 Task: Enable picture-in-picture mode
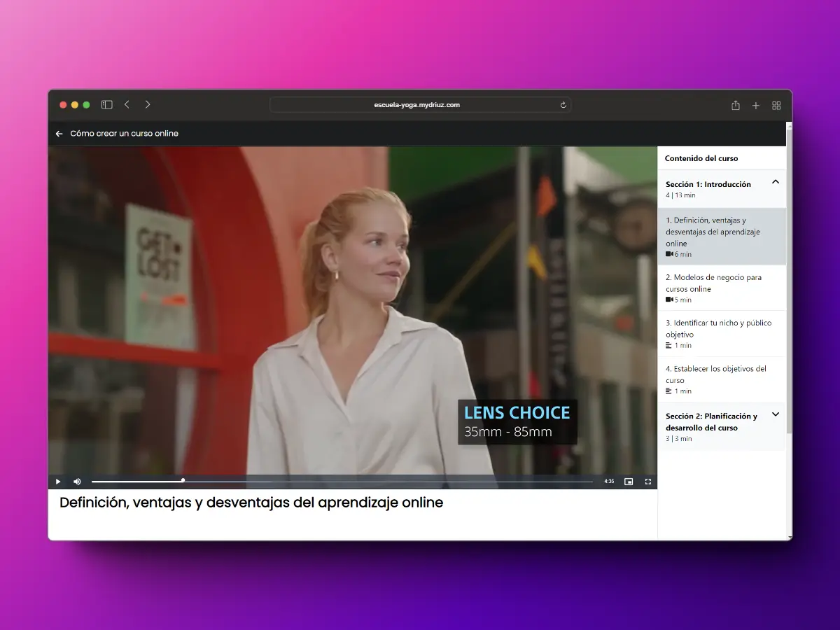pos(629,482)
